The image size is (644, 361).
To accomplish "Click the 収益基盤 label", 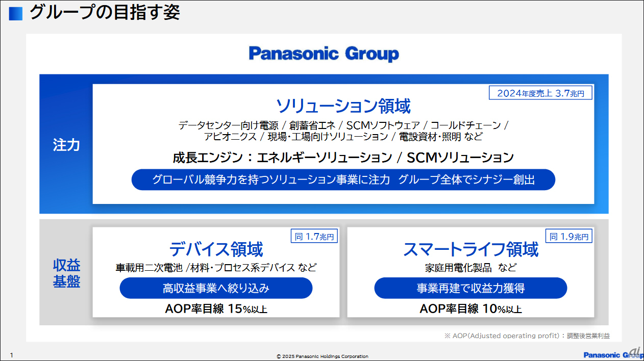I will pos(66,273).
